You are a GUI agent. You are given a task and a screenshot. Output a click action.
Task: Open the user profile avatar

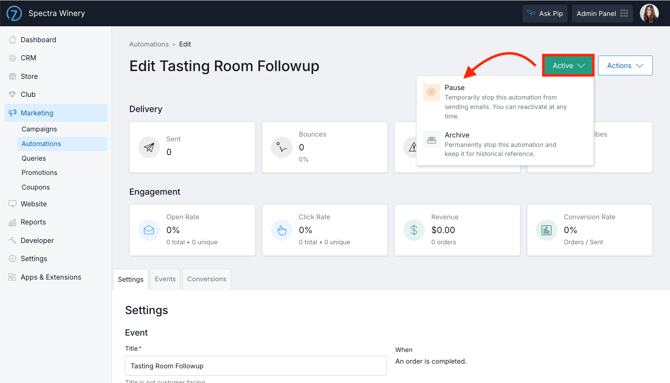tap(649, 13)
